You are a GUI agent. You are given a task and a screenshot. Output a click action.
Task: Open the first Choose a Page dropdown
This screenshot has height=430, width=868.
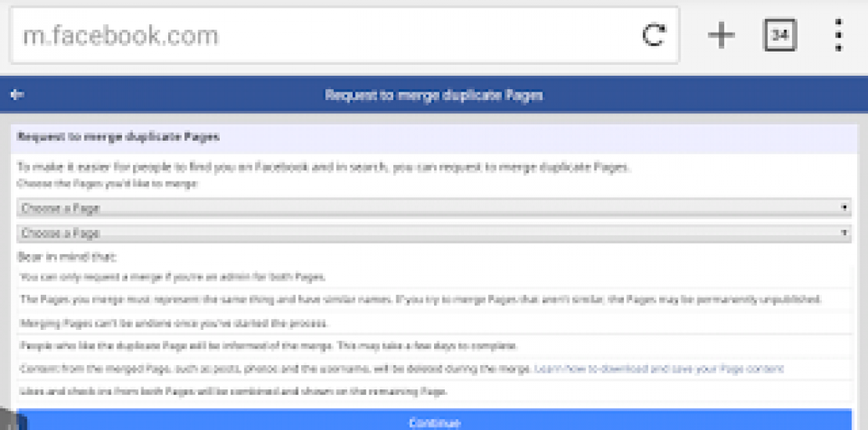point(434,208)
